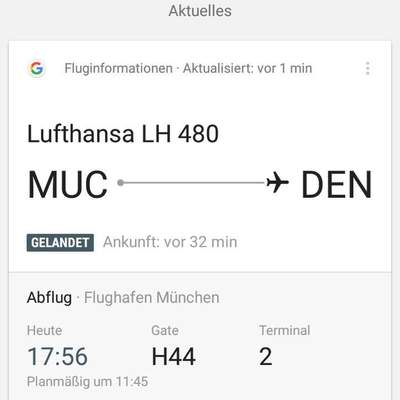Tap the Aktualisiert: vor 1 min text

[248, 68]
